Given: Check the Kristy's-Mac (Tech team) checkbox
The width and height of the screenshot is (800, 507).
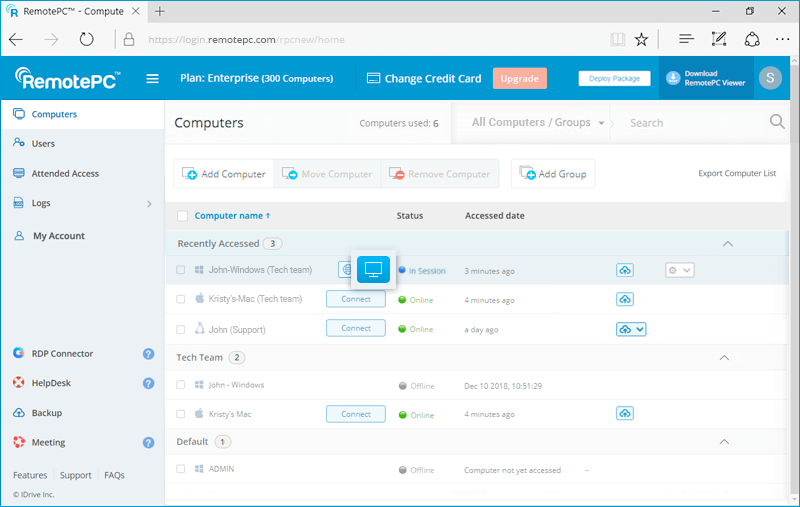Looking at the screenshot, I should tap(181, 299).
